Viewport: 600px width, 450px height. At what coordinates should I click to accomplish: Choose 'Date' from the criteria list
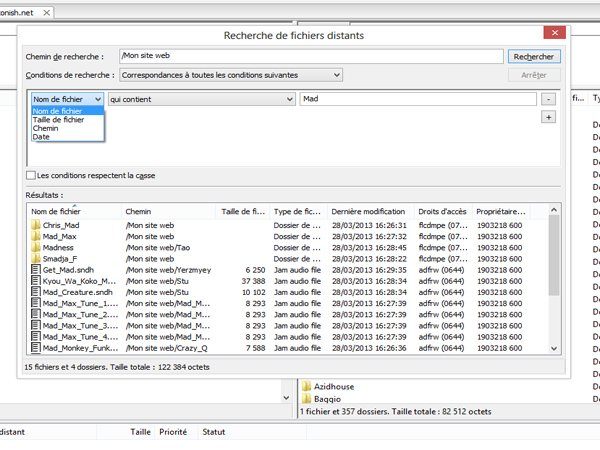tap(67, 137)
